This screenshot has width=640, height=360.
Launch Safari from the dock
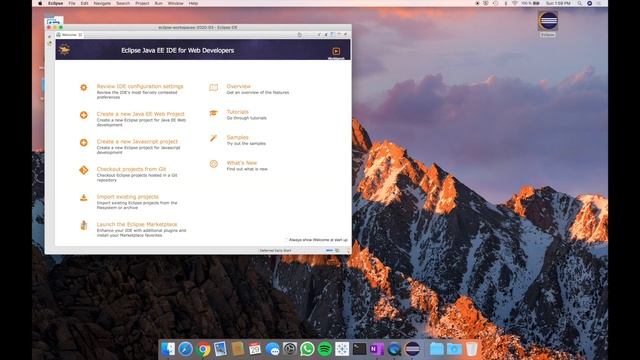click(185, 349)
